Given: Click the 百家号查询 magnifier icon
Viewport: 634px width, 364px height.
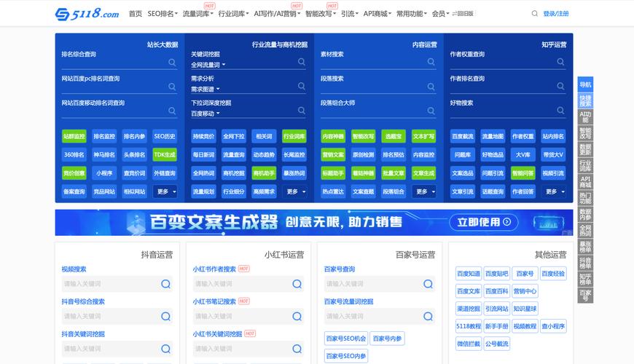Looking at the screenshot, I should tap(428, 284).
